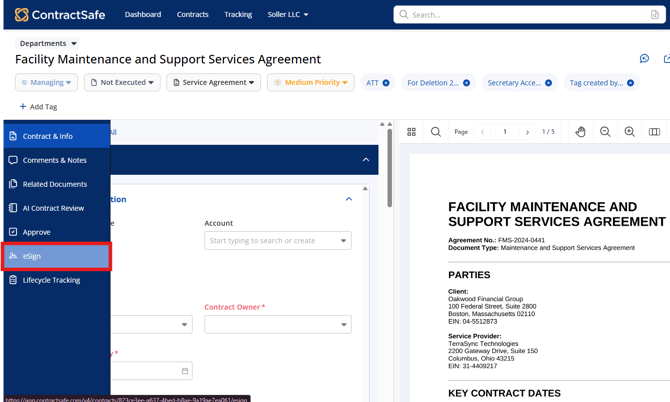Open AI Contract Review section
Screen dimensions: 670x402
(57, 208)
